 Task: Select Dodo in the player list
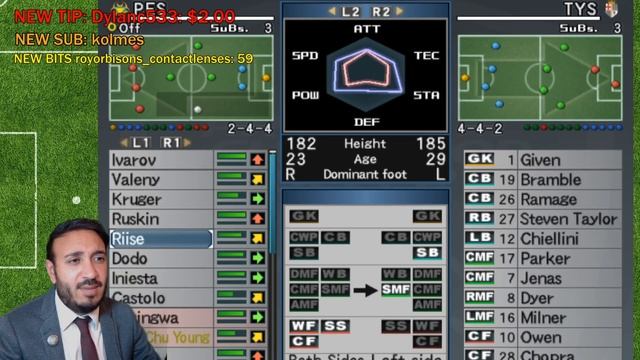[161, 258]
